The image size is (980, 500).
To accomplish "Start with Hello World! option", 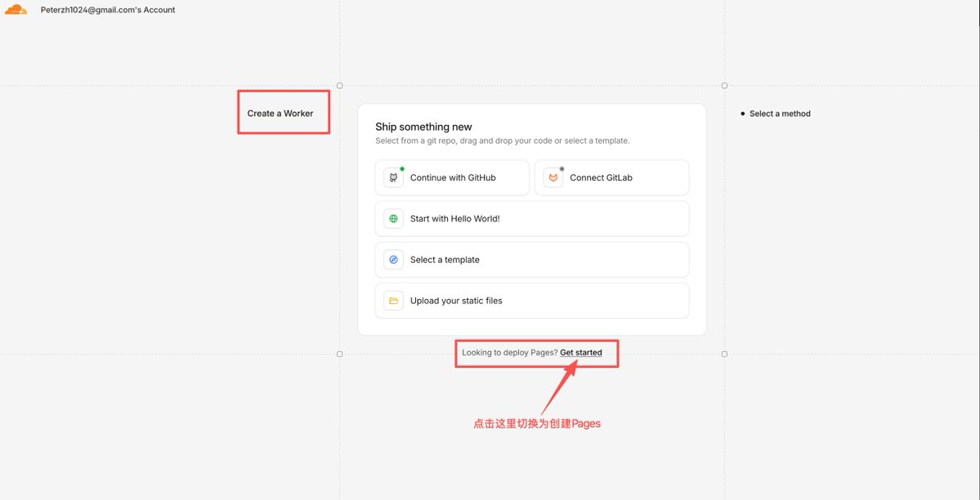I will click(x=532, y=219).
